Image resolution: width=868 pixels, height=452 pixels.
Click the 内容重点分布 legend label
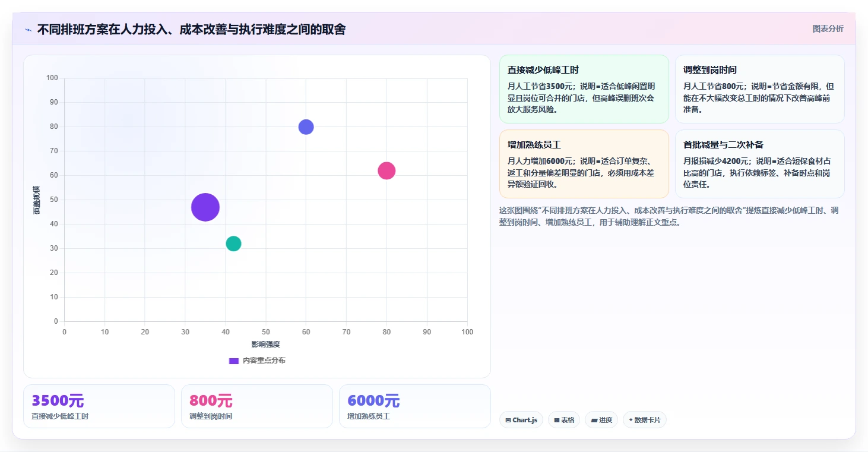coord(264,361)
